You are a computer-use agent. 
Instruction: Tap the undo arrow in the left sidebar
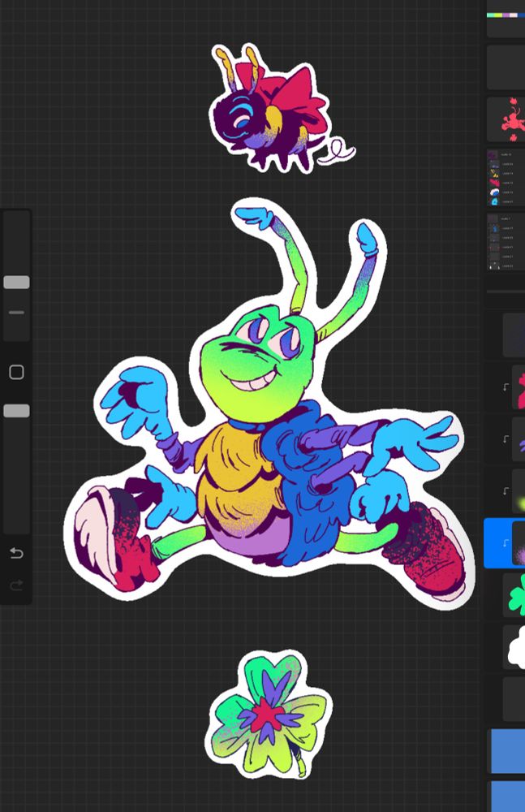pyautogui.click(x=16, y=554)
